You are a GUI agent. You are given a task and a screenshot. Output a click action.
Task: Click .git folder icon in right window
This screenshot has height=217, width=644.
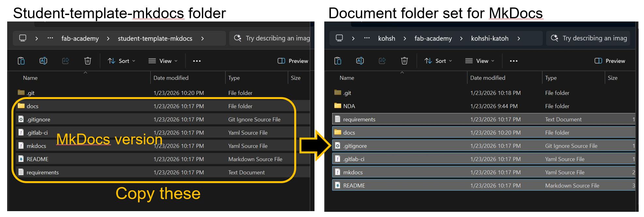338,93
